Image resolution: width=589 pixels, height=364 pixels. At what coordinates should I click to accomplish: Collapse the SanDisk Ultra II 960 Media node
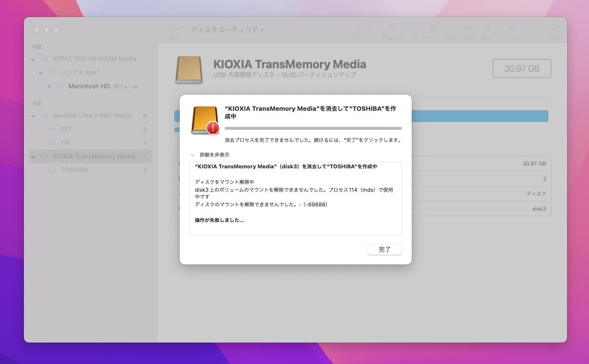click(33, 116)
